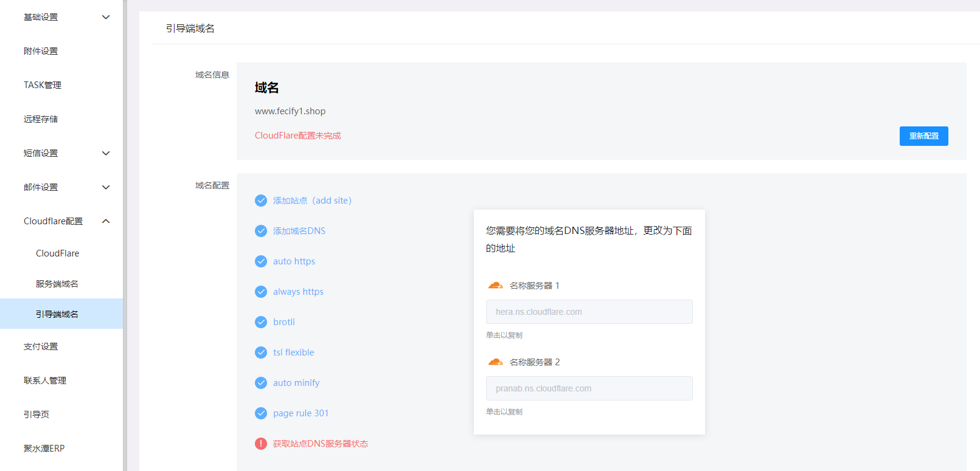Click 单击以复制 under 名称服务器 2
Image resolution: width=980 pixels, height=471 pixels.
(504, 411)
